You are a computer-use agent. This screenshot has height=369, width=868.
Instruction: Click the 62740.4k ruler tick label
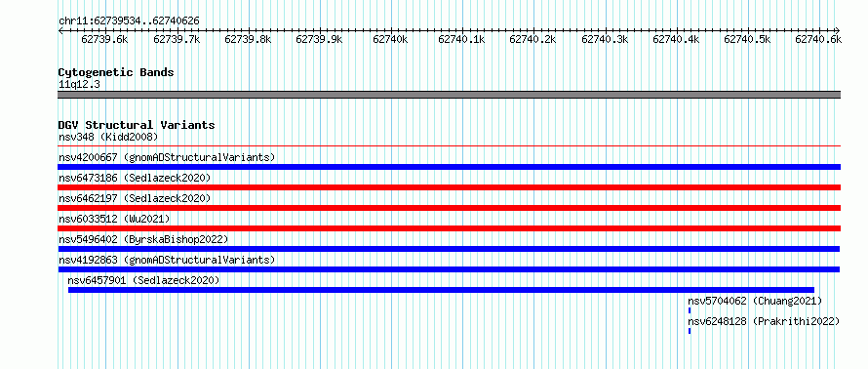[676, 39]
